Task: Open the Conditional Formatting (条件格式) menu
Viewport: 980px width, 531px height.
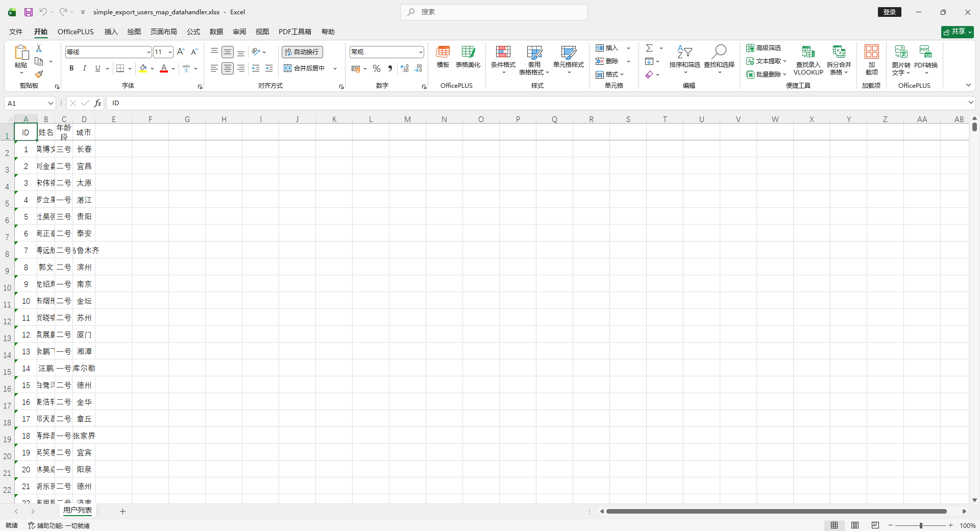Action: (x=503, y=58)
